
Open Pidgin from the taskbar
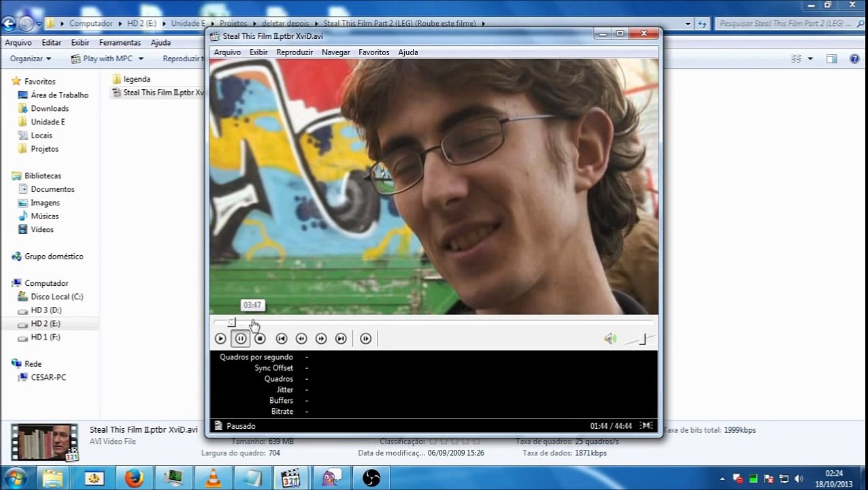(x=331, y=478)
